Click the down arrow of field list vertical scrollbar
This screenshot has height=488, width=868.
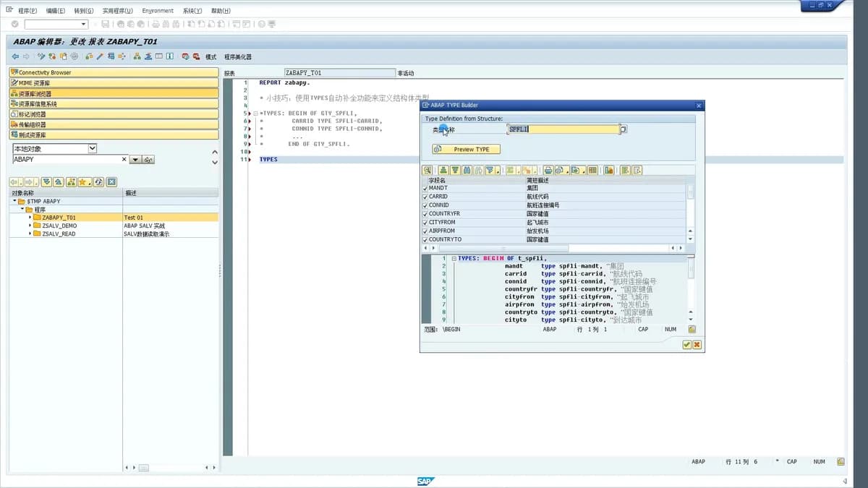pyautogui.click(x=690, y=239)
